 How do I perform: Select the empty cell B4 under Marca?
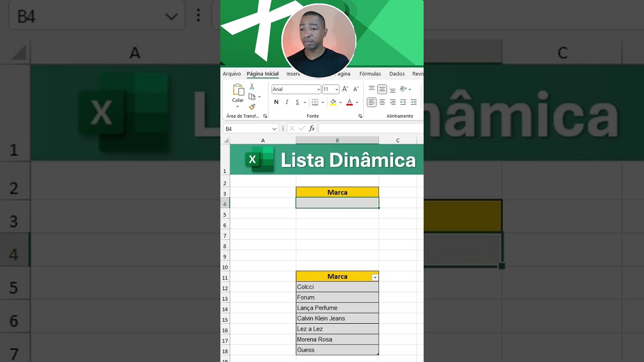337,203
